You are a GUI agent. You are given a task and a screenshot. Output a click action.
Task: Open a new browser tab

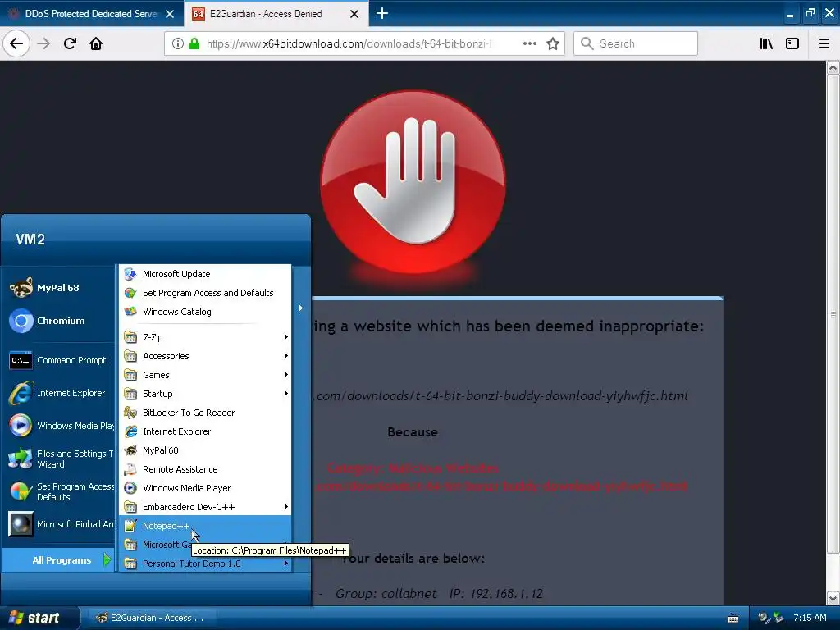tap(382, 13)
